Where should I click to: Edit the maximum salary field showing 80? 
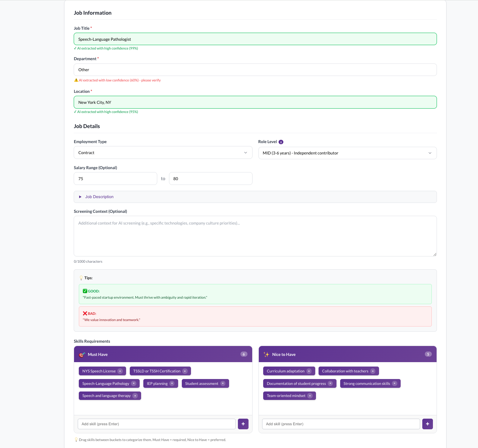pos(211,179)
